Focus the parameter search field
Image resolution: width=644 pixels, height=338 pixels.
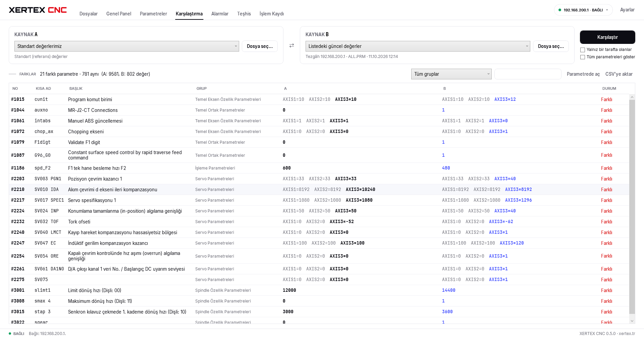click(528, 74)
